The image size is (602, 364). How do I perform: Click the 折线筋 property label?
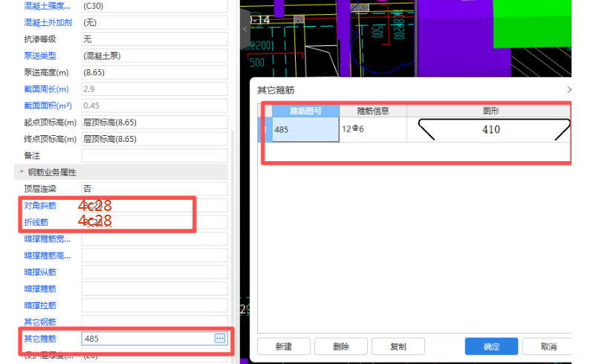pos(36,222)
